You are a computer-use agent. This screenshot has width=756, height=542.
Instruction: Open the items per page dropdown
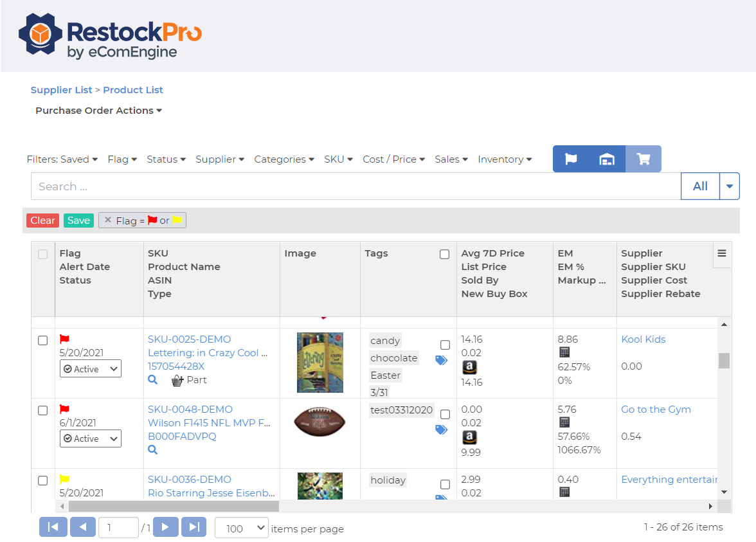pos(241,528)
